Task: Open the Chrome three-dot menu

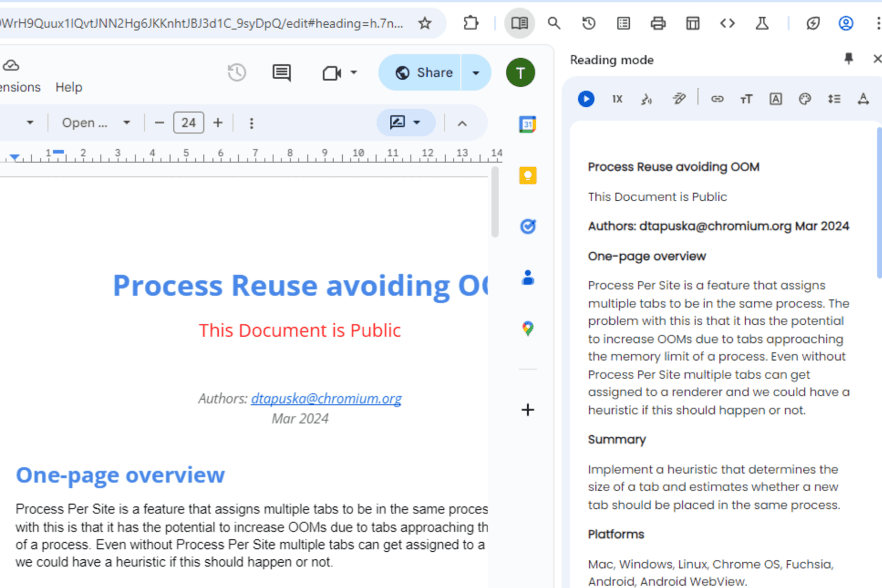Action: tap(878, 24)
